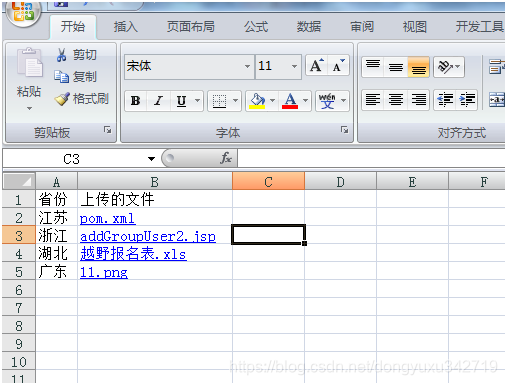
Task: Click the phonetic guide wén icon
Action: [x=327, y=101]
